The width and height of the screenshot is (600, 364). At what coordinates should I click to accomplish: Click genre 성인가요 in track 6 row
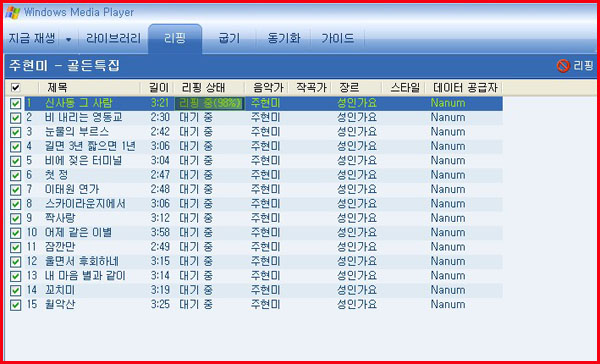[357, 175]
